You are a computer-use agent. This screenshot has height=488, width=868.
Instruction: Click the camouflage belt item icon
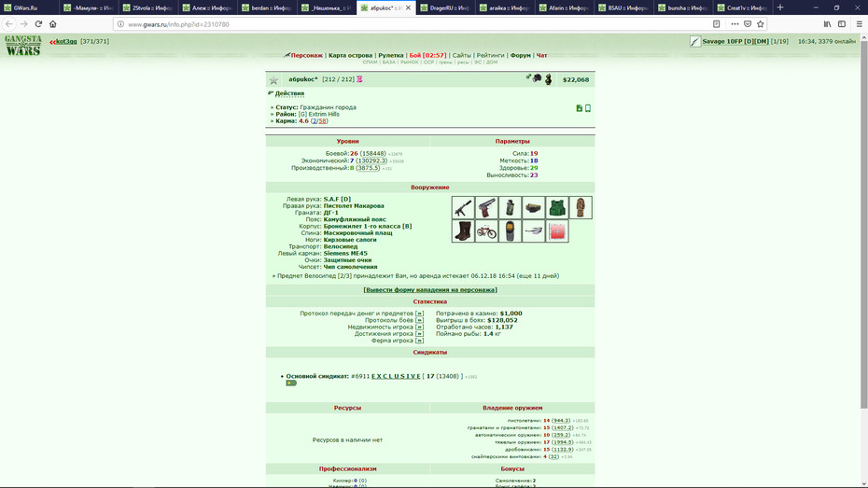coord(534,207)
